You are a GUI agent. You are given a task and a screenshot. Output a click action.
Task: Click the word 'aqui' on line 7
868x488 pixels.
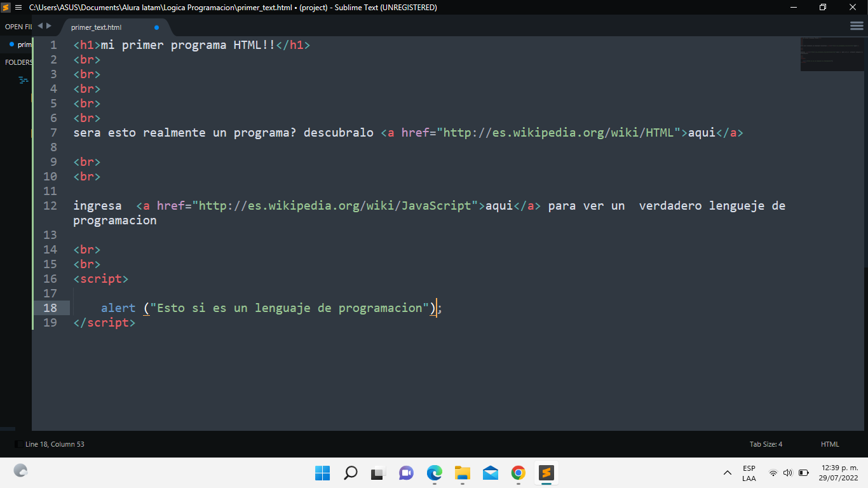click(x=702, y=133)
